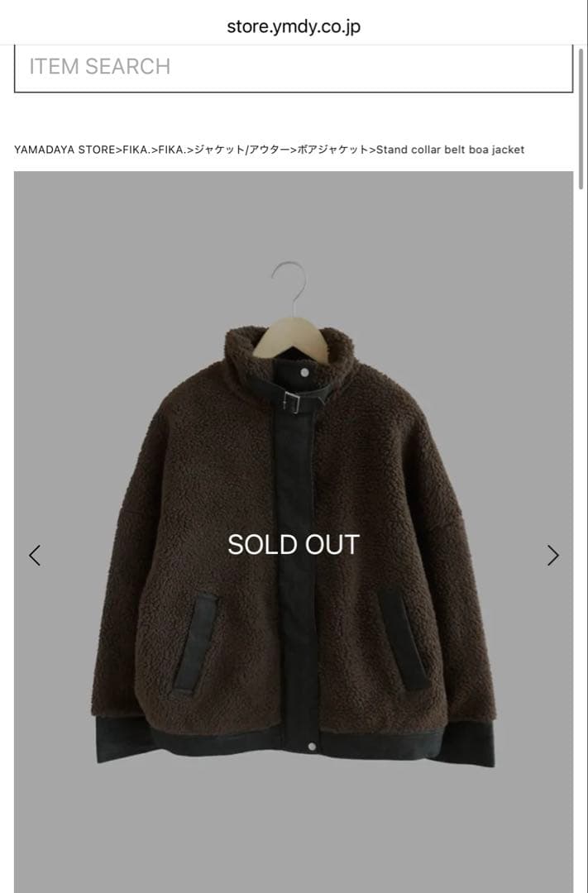The height and width of the screenshot is (893, 588).
Task: Click the jacket's right pocket flap
Action: (404, 638)
